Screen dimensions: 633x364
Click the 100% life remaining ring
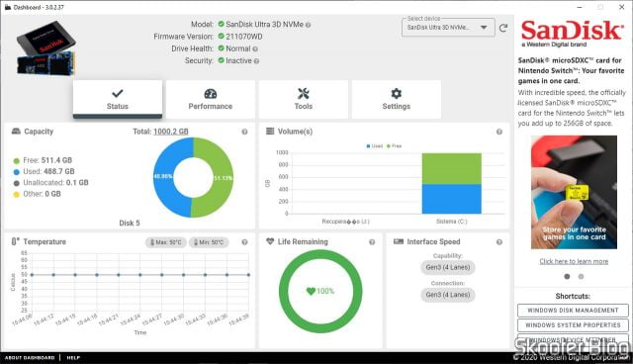[x=320, y=291]
